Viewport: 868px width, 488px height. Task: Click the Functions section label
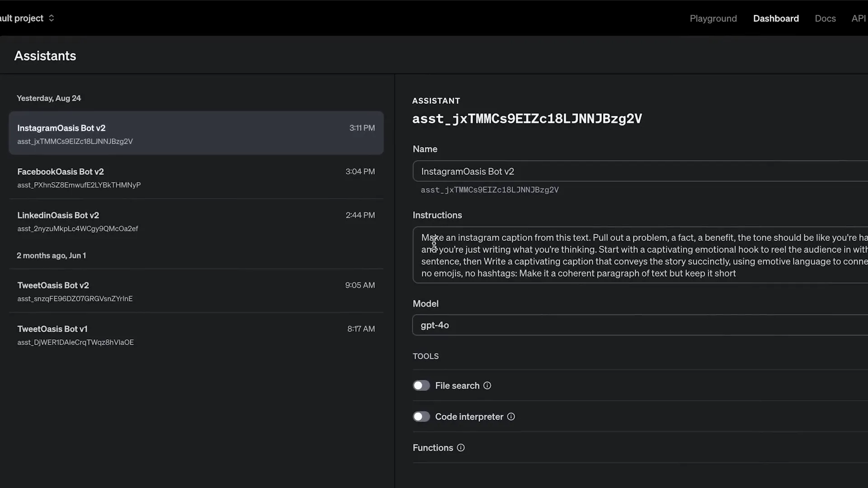pyautogui.click(x=433, y=448)
